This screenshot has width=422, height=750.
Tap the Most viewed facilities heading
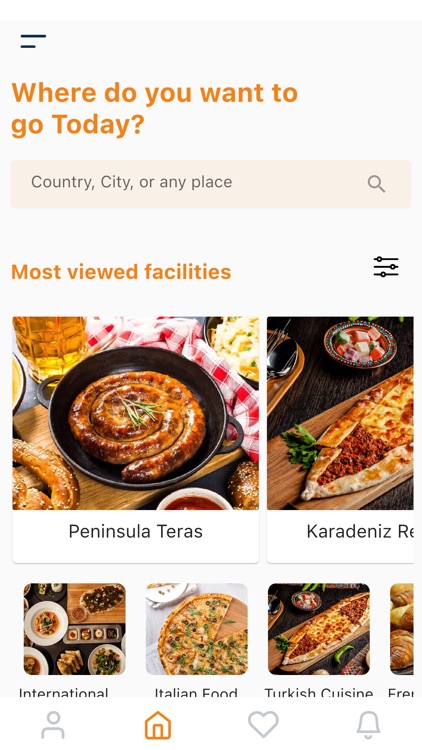121,272
